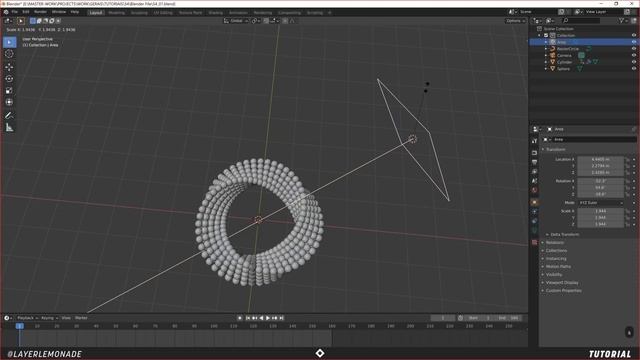
Task: Jump to timeline start frame button
Action: point(248,318)
